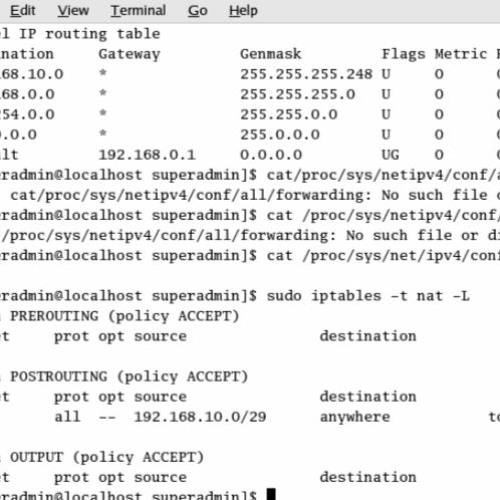Open the Go menu
The image size is (500, 500).
pyautogui.click(x=197, y=11)
